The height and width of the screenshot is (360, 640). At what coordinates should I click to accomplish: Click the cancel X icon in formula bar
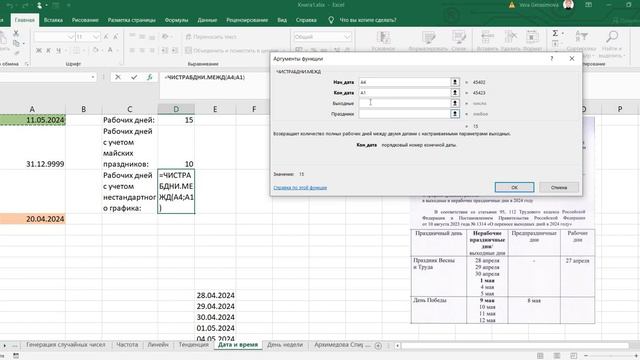118,77
